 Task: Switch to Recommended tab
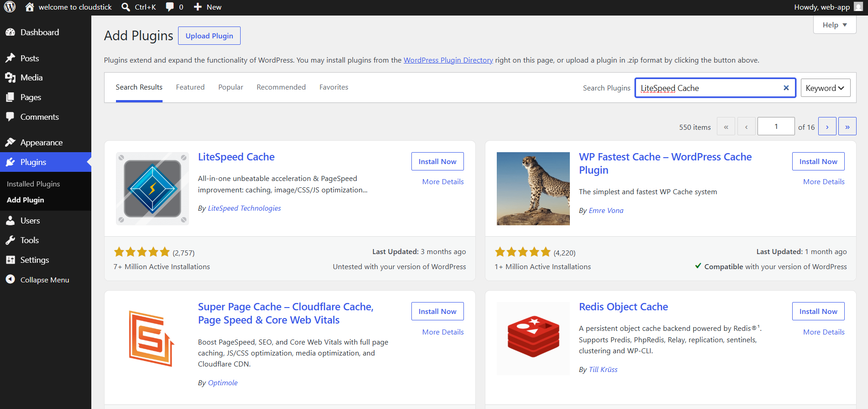click(281, 87)
